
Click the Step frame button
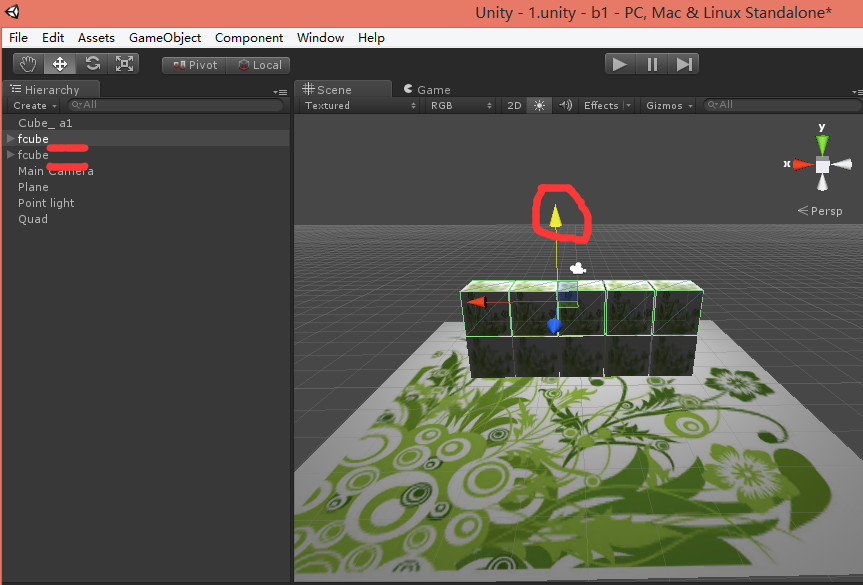click(x=684, y=64)
